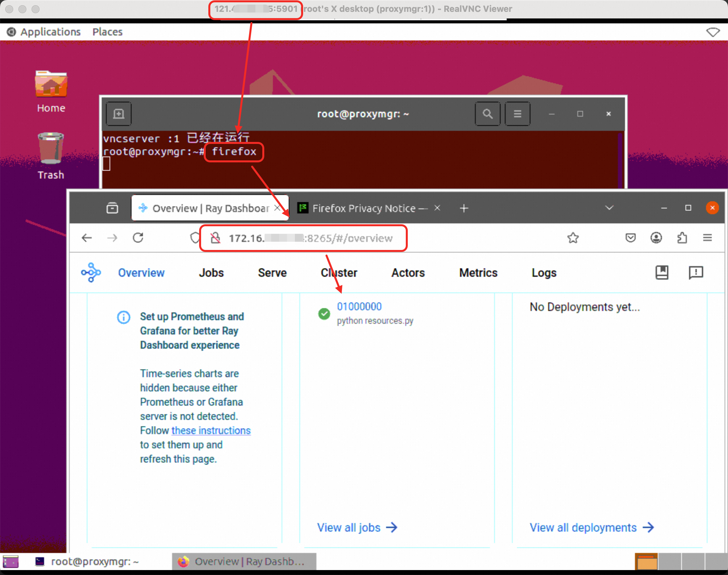Open the terminal hamburger menu button

pyautogui.click(x=517, y=114)
